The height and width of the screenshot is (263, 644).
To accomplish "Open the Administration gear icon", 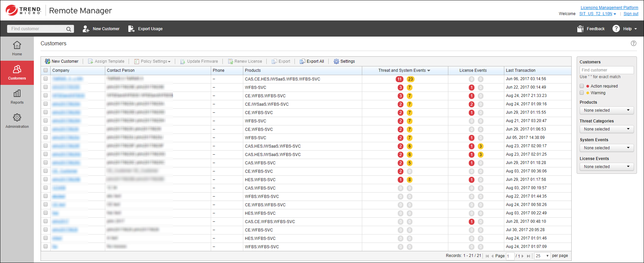I will (x=17, y=117).
